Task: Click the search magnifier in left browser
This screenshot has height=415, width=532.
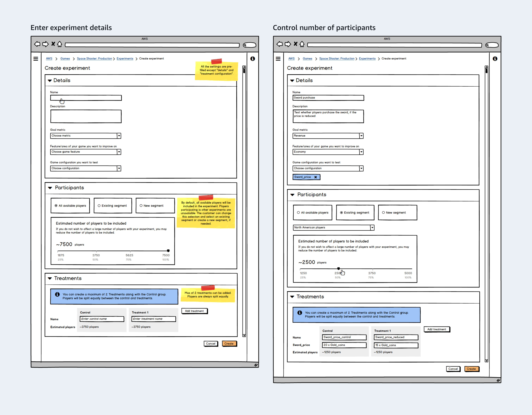Action: click(245, 45)
